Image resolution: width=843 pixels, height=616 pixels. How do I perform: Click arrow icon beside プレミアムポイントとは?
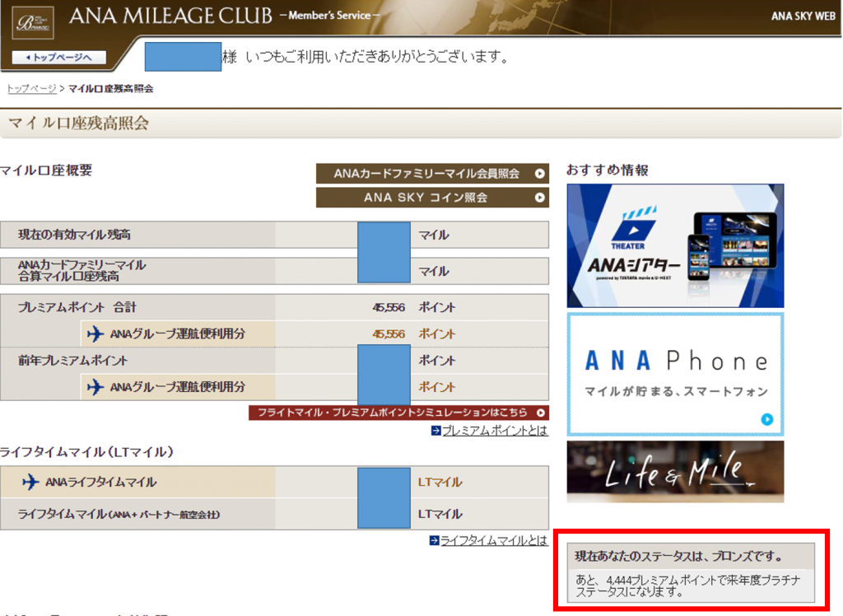[436, 431]
